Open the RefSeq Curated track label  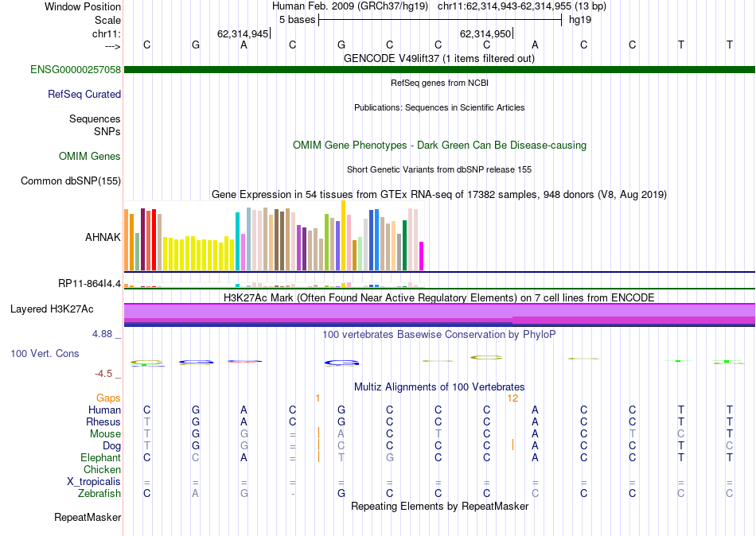(84, 94)
